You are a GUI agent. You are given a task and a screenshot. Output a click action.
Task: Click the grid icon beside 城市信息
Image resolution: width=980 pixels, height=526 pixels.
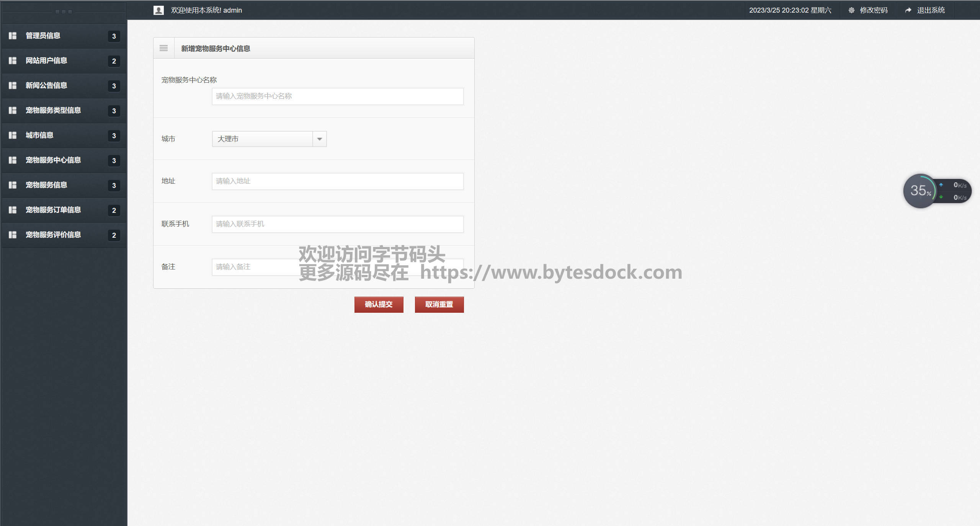13,135
